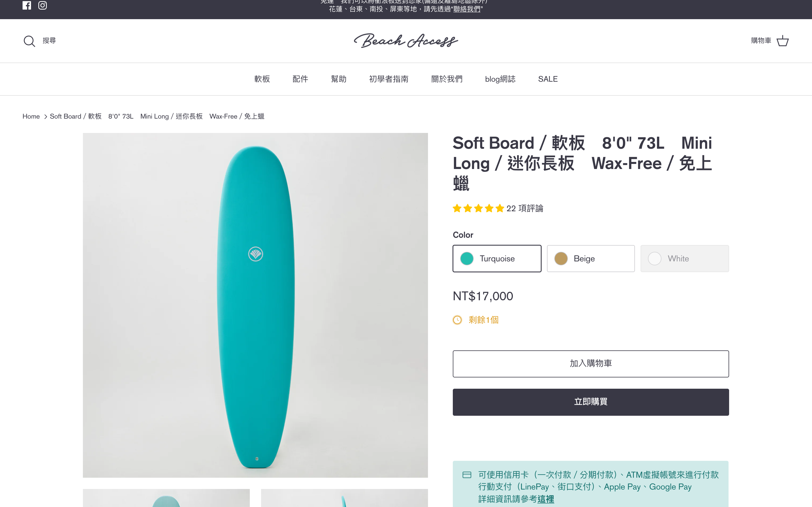This screenshot has width=812, height=507.
Task: Open the Instagram profile icon
Action: [x=43, y=5]
